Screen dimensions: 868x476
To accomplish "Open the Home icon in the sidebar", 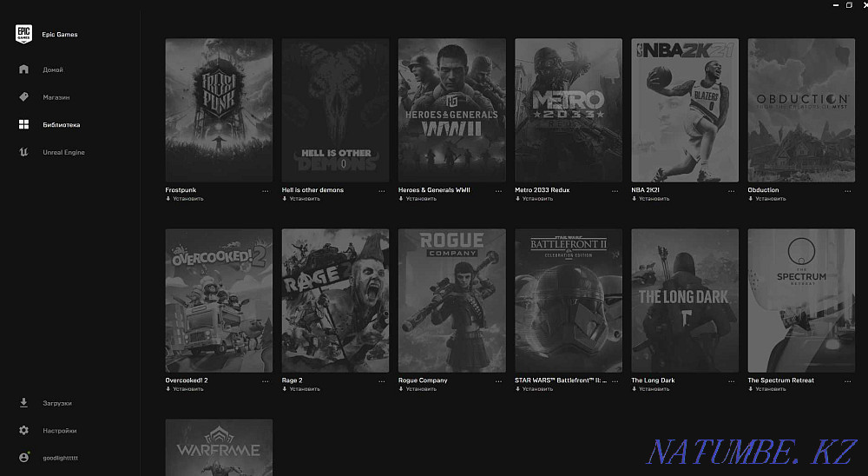I will 23,69.
